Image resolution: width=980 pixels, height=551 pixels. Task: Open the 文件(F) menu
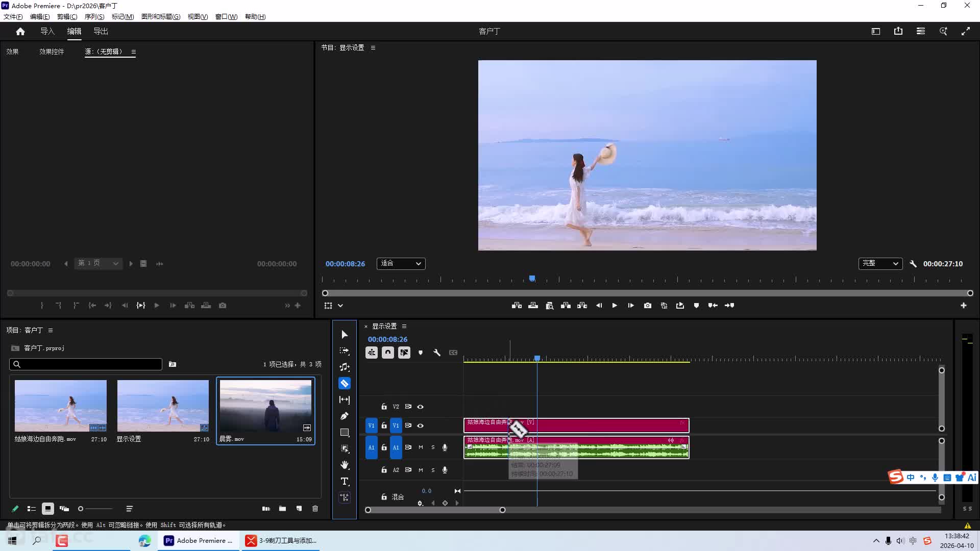click(13, 17)
